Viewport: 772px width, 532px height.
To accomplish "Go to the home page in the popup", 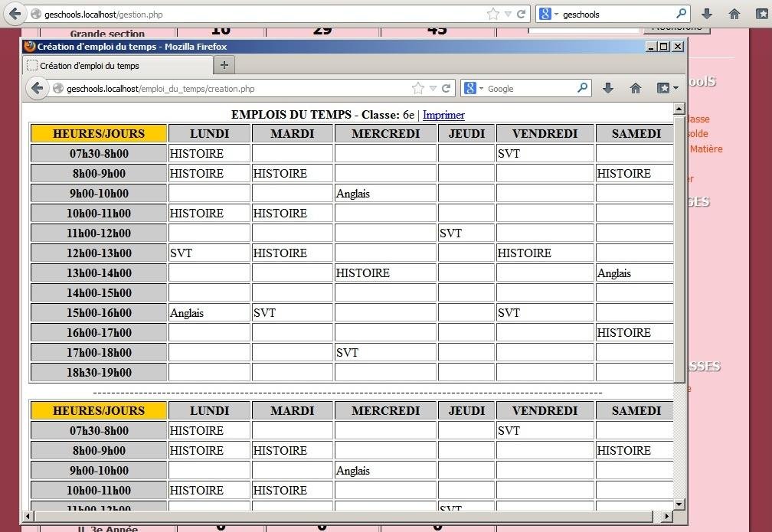I will [636, 89].
